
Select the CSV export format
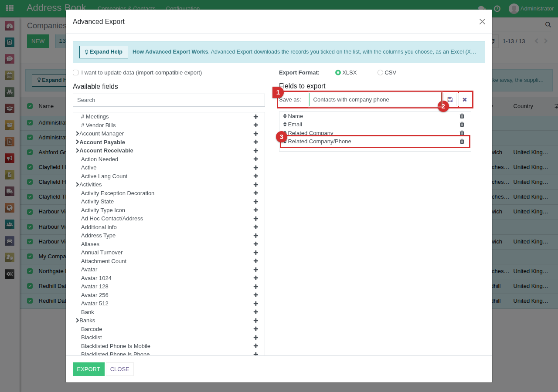pos(380,73)
